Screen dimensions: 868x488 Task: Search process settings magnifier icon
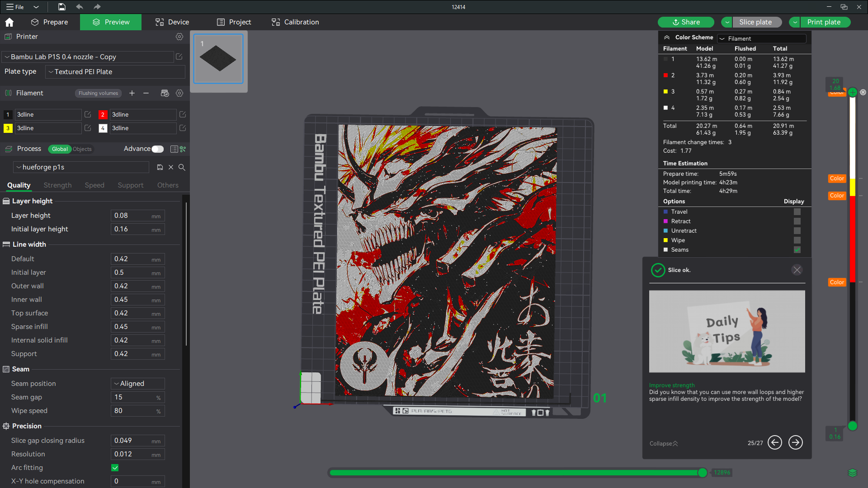point(182,167)
